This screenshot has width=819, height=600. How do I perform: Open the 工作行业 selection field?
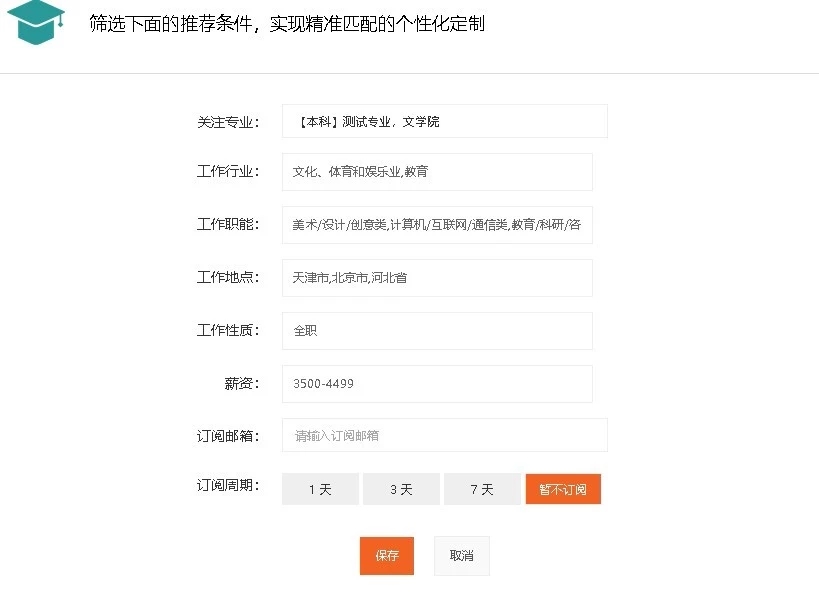tap(437, 172)
